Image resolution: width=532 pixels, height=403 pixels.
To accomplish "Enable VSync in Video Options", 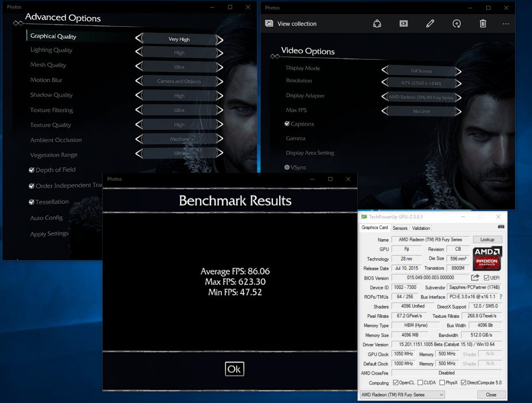I will coord(287,167).
